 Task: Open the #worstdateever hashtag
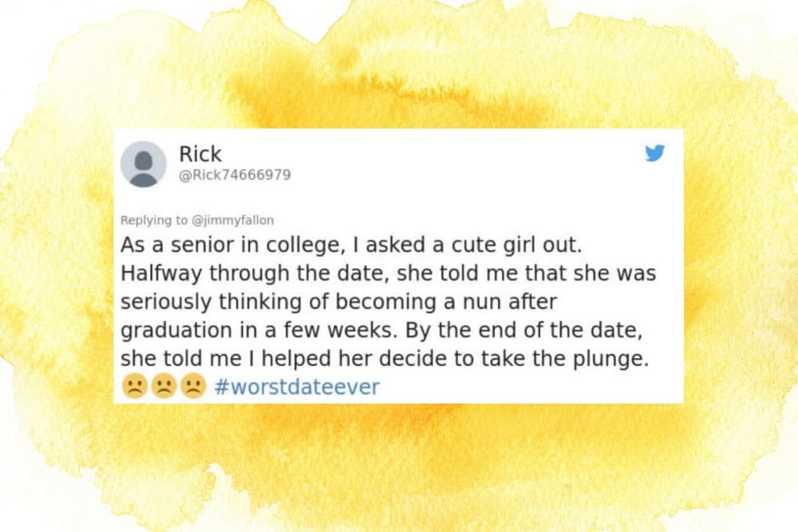click(x=297, y=388)
